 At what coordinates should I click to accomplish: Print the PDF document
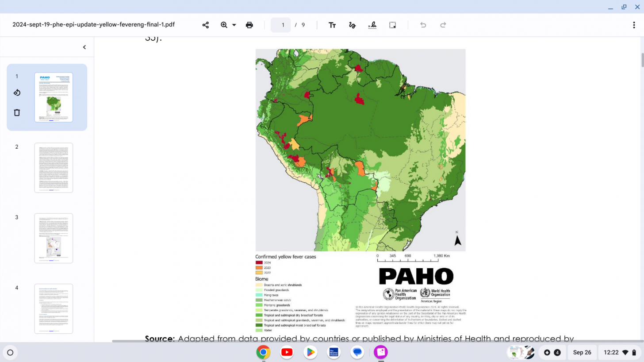249,25
